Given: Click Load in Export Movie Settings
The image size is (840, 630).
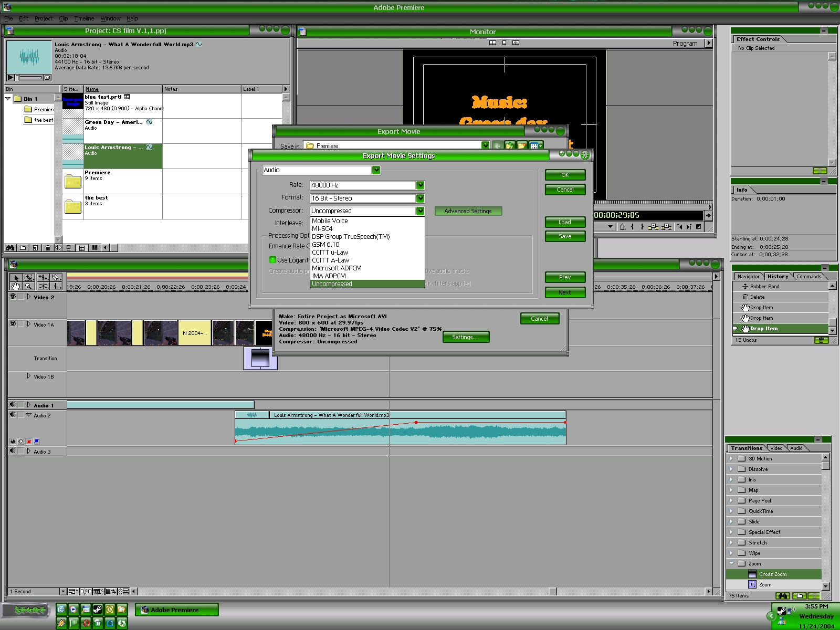Looking at the screenshot, I should point(565,222).
